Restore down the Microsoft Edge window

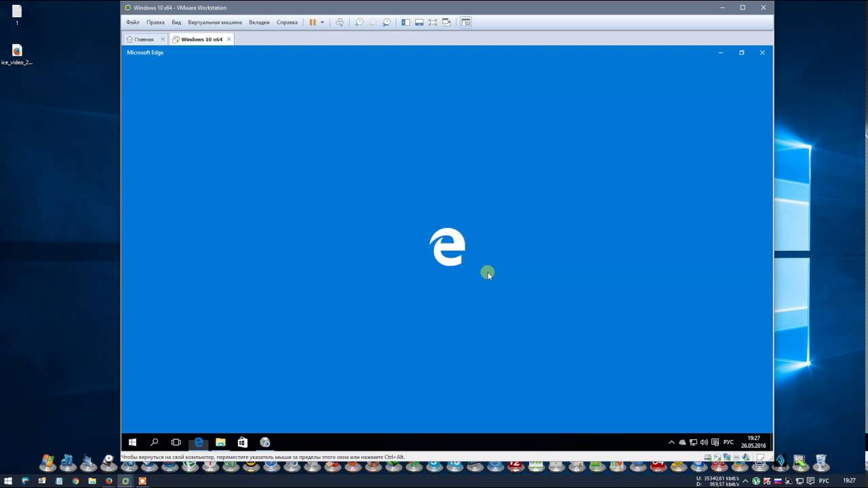741,52
